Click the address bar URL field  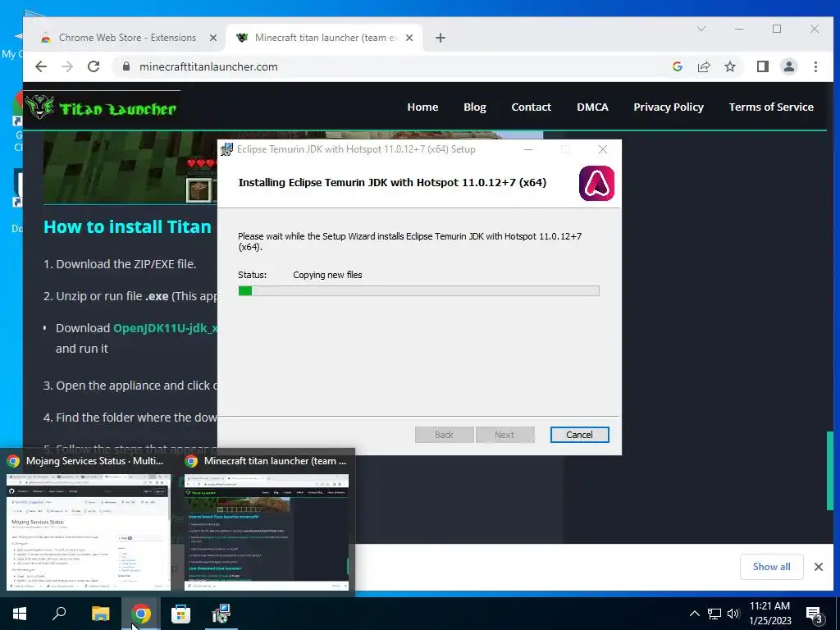pyautogui.click(x=396, y=66)
